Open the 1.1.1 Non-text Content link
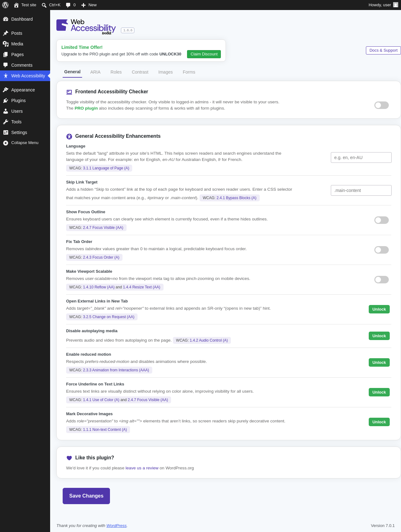 105,430
